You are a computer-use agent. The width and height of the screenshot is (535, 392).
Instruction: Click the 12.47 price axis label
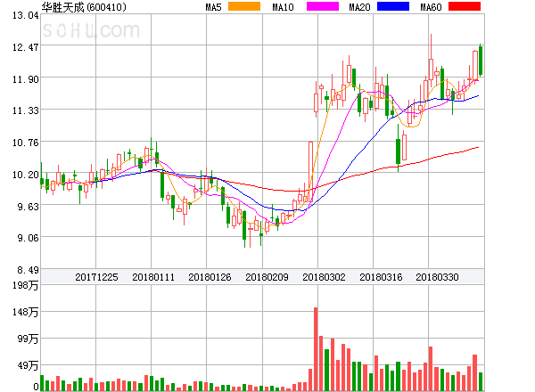point(26,47)
